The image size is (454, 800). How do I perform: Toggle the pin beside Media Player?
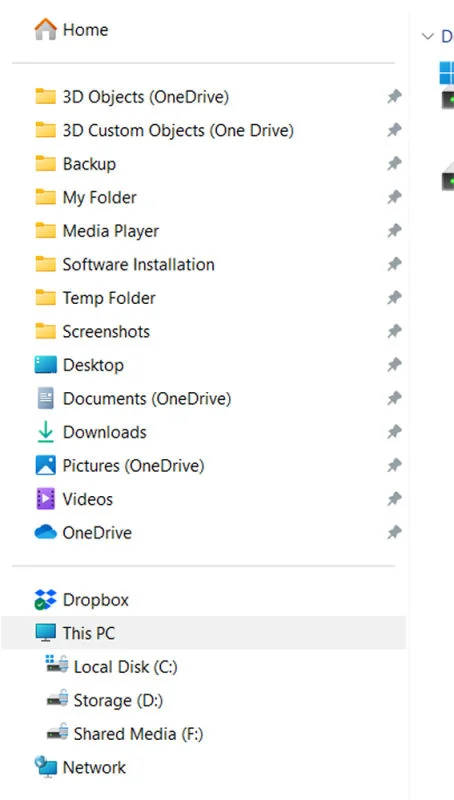pyautogui.click(x=394, y=231)
